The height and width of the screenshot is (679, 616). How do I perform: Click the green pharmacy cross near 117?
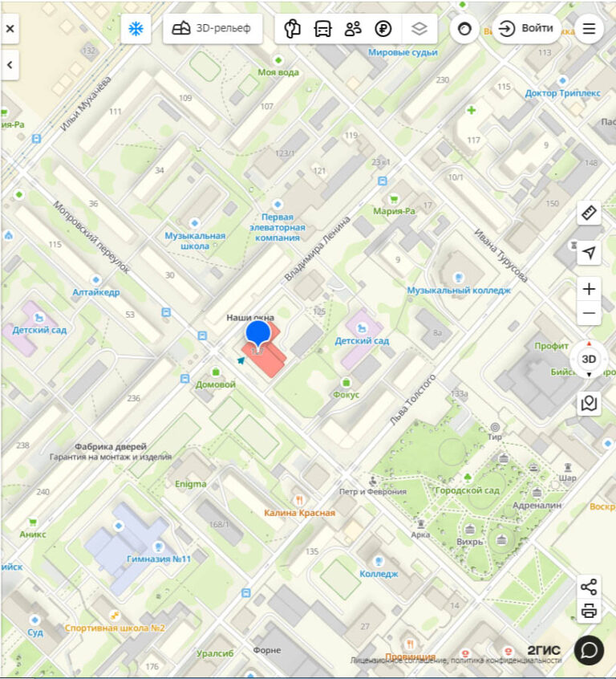click(472, 110)
